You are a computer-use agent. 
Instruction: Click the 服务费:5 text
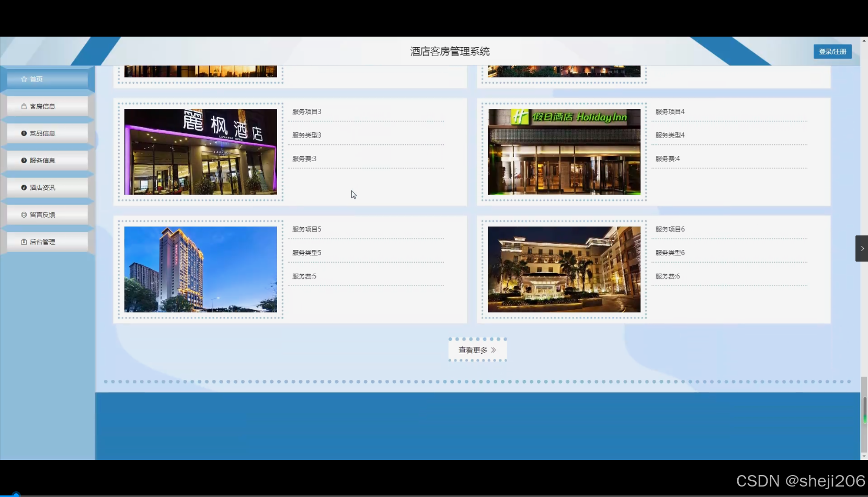304,277
